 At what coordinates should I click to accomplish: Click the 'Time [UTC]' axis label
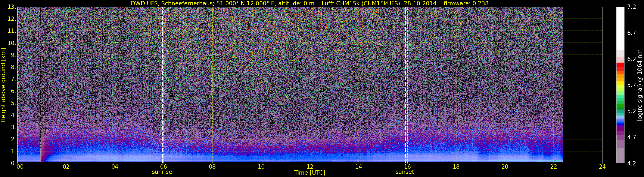[x=310, y=173]
